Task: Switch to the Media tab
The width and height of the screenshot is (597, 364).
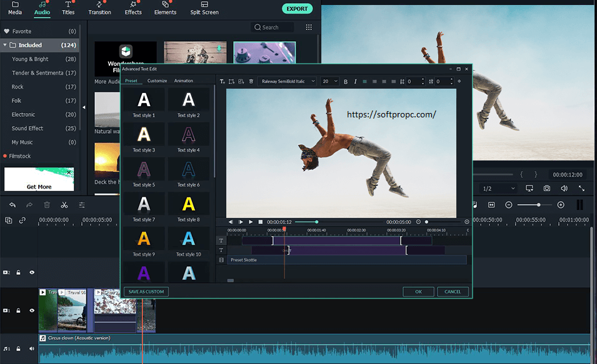Action: tap(15, 8)
